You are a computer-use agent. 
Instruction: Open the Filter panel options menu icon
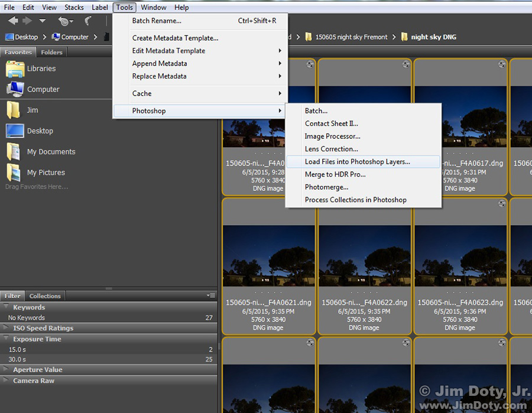(210, 295)
